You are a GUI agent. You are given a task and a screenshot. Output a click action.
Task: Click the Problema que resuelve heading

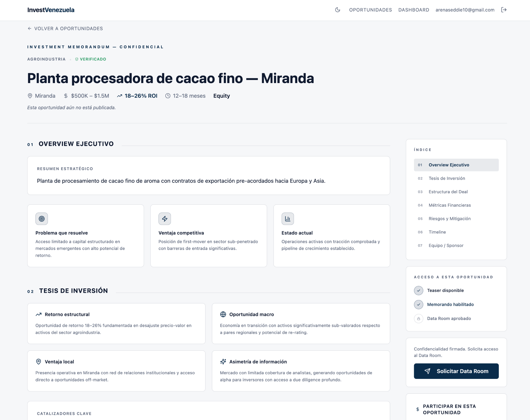click(x=62, y=233)
